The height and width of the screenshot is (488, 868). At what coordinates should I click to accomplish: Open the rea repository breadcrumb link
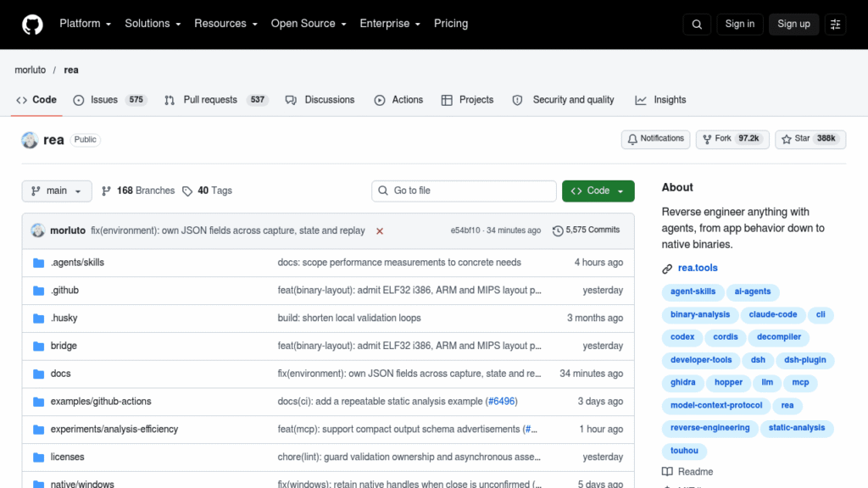[71, 70]
